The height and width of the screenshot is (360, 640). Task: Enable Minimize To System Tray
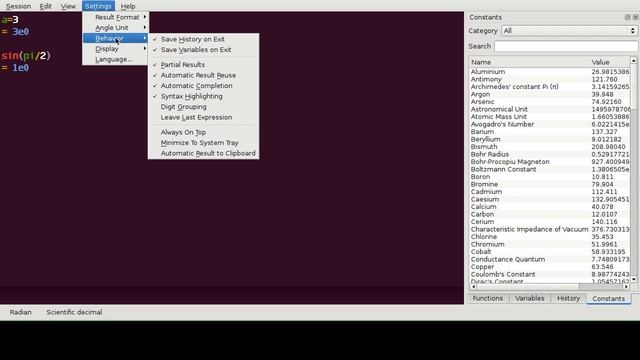coord(203,143)
